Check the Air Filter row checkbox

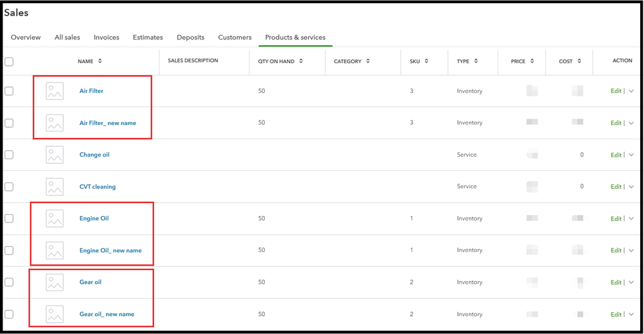pyautogui.click(x=9, y=91)
